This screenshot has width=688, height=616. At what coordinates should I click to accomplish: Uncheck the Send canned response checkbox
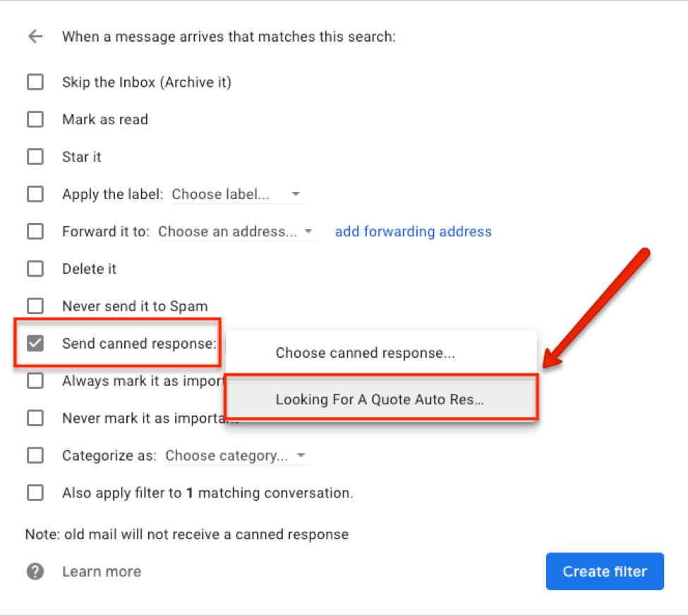coord(35,344)
